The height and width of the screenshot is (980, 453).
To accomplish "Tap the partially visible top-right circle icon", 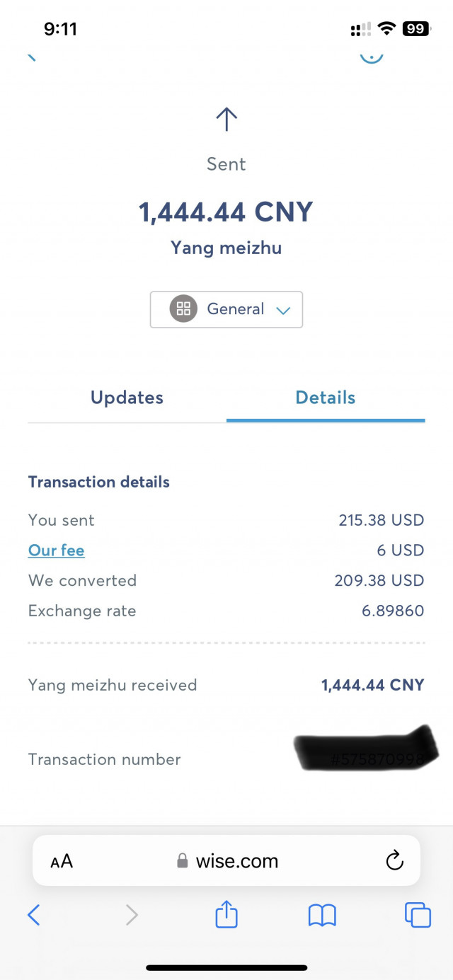I will pos(372,56).
